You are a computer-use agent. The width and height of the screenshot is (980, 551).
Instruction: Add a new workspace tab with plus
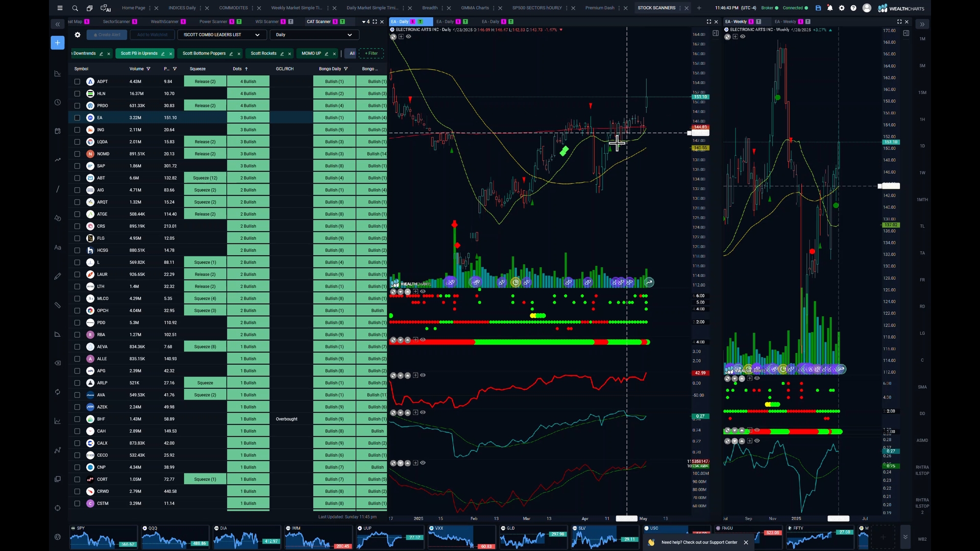(x=699, y=8)
